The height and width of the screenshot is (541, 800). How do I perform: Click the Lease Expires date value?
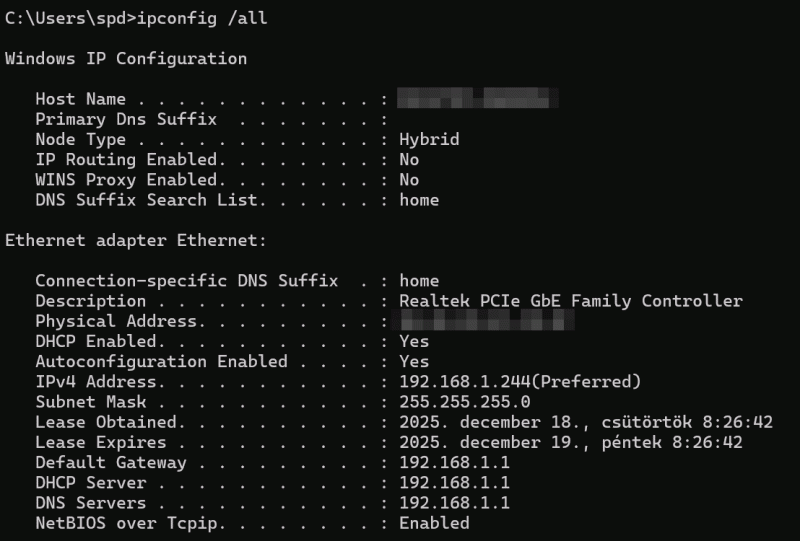570,442
